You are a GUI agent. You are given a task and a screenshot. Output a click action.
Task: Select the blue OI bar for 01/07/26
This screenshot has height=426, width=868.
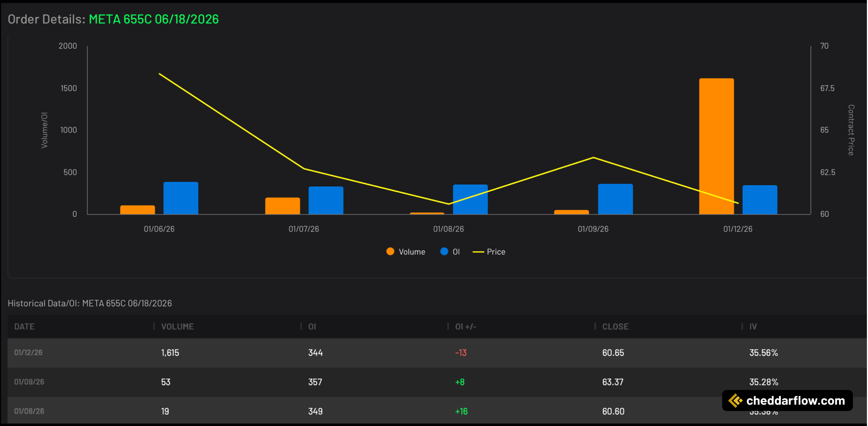326,200
